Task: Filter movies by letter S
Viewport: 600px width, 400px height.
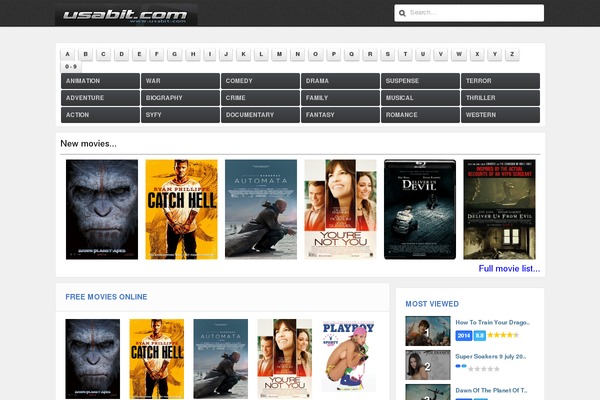Action: coord(388,54)
